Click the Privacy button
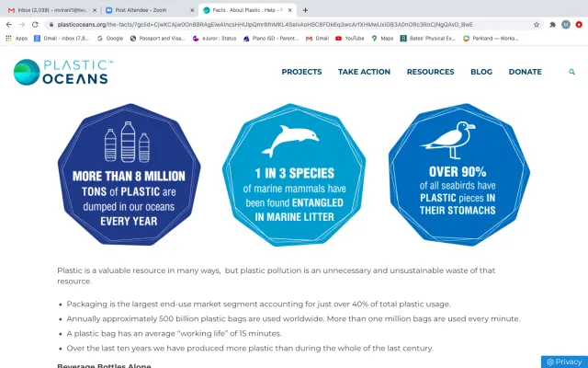This screenshot has width=588, height=368. tap(564, 362)
